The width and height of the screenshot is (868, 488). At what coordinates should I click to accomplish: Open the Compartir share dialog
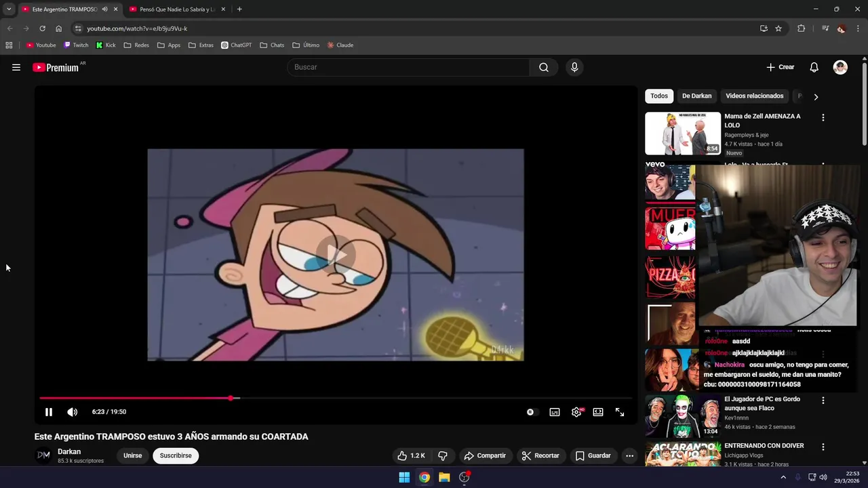(485, 455)
